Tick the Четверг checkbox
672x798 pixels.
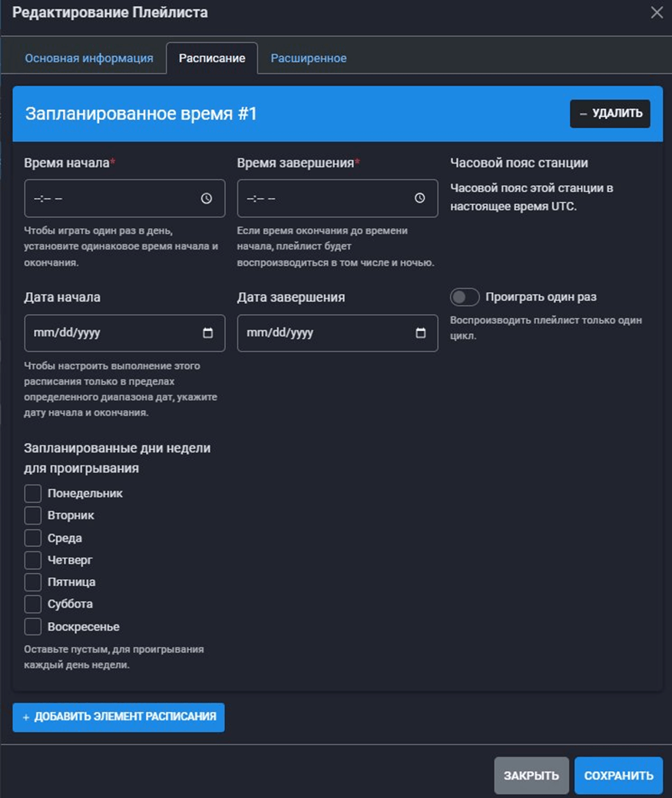(33, 560)
